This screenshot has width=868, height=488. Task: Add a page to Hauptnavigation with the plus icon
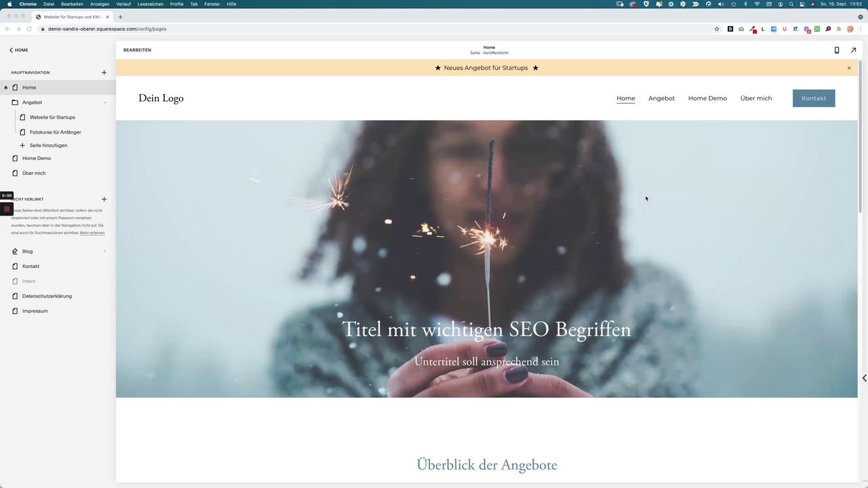click(104, 73)
